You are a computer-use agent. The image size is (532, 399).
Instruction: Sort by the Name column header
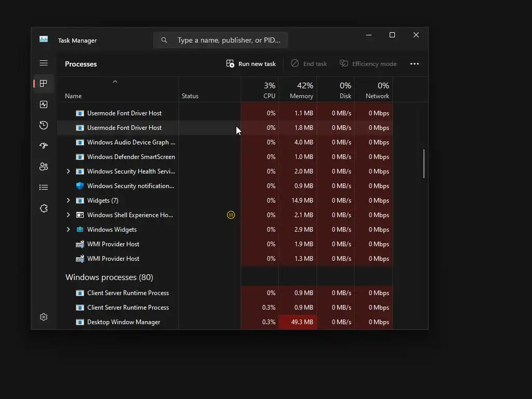[x=117, y=89]
